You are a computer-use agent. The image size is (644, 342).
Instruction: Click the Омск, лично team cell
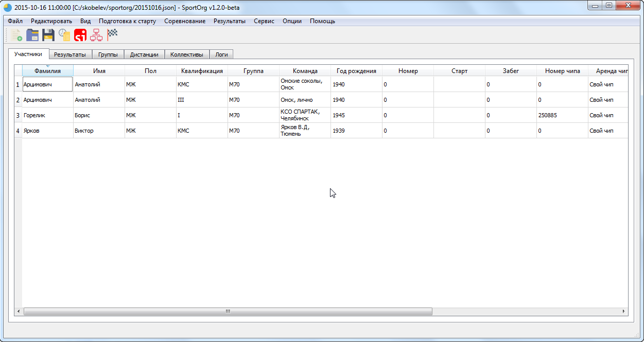(x=305, y=100)
